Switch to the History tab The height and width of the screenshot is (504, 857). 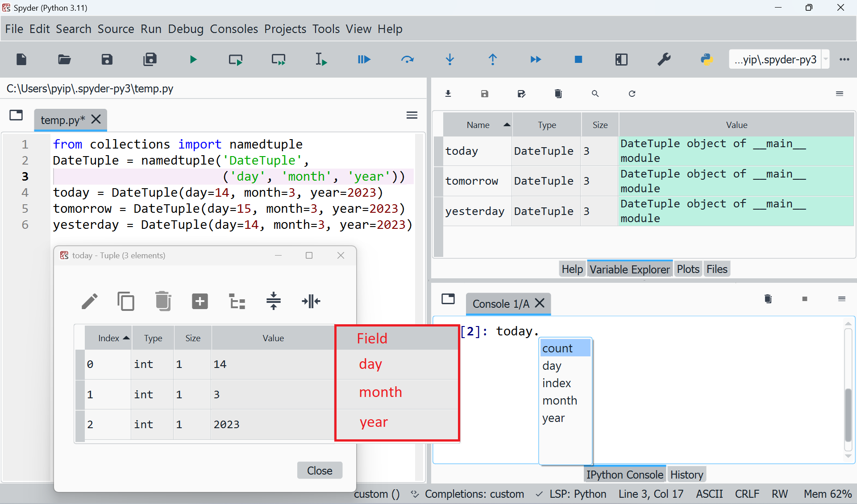686,475
